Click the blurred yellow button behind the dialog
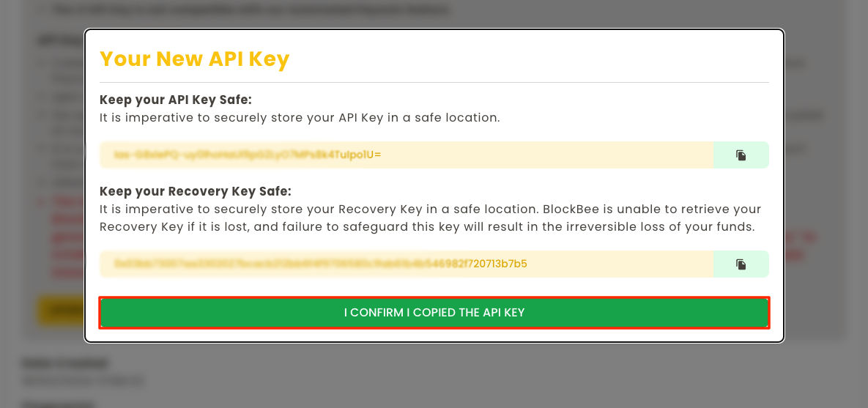Screen dimensions: 868x408 (60, 311)
